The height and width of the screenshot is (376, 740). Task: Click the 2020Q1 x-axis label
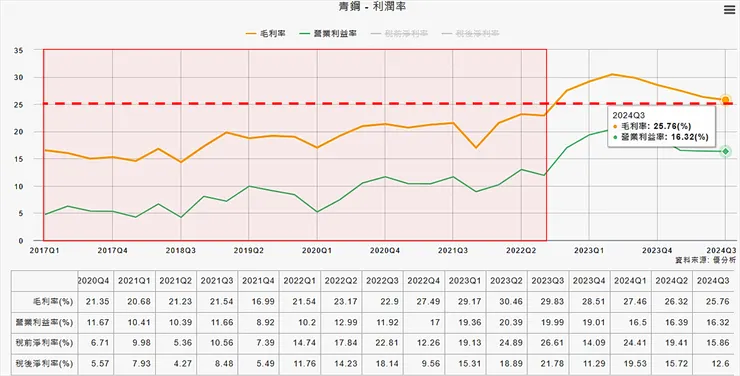[x=317, y=251]
